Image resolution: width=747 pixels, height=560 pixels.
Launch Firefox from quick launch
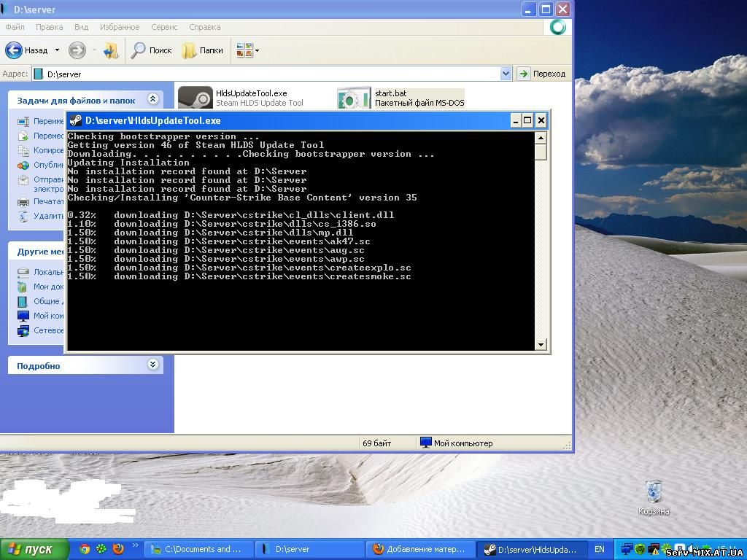pyautogui.click(x=118, y=549)
